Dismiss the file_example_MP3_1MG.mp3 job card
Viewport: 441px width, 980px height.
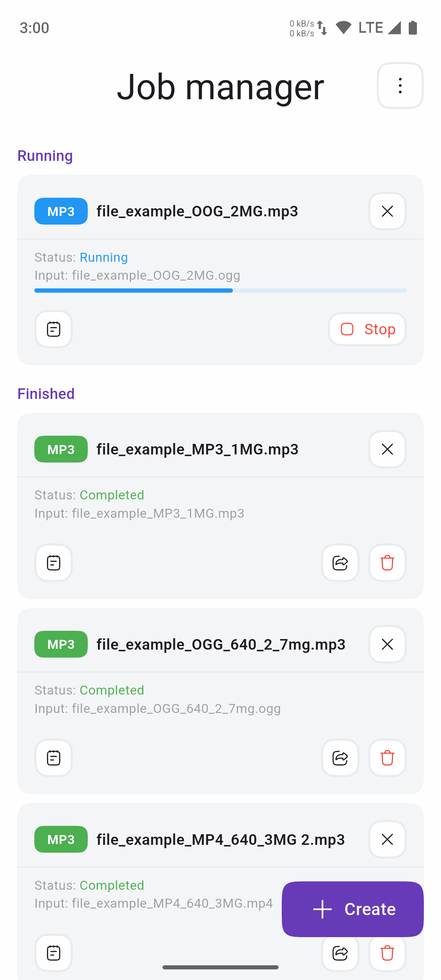[388, 449]
